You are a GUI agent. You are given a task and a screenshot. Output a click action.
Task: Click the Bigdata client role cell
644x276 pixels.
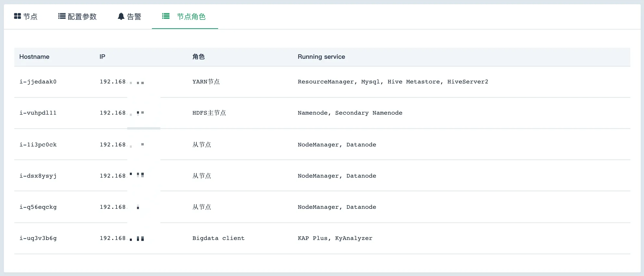point(218,238)
